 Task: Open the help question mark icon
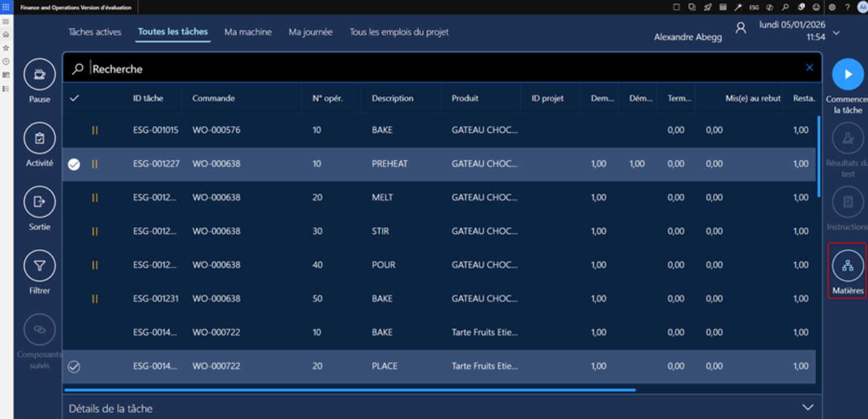[x=847, y=7]
